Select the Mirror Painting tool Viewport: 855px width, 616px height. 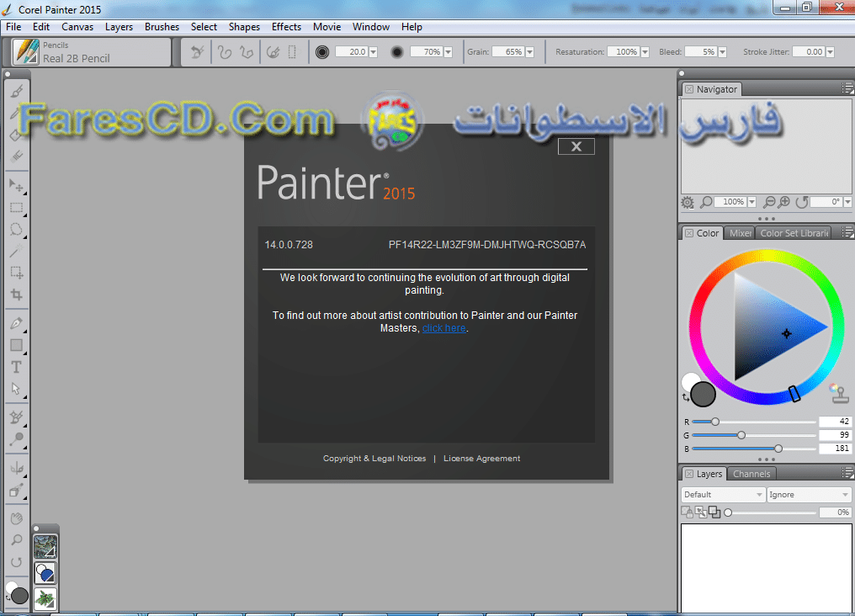point(16,468)
